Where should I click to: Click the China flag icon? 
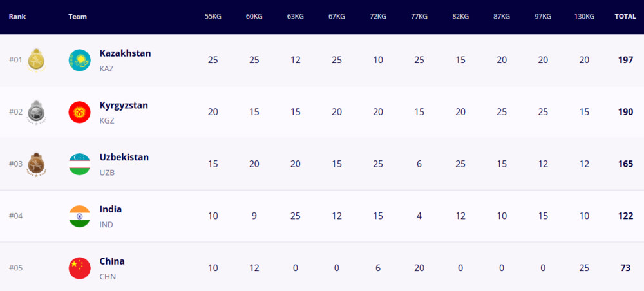click(80, 268)
